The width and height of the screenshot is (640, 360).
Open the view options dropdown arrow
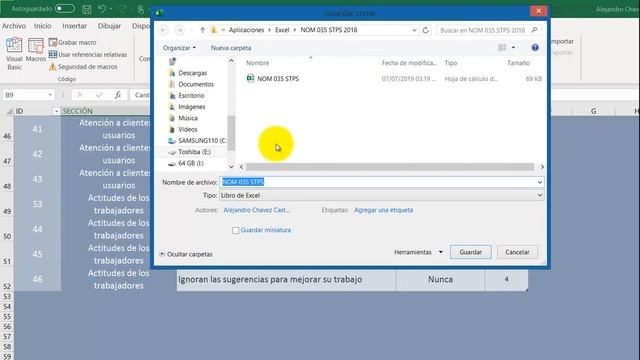[x=513, y=48]
